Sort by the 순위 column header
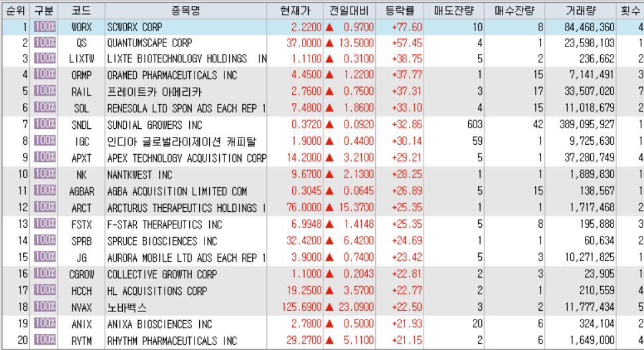This screenshot has width=644, height=350. coord(16,10)
